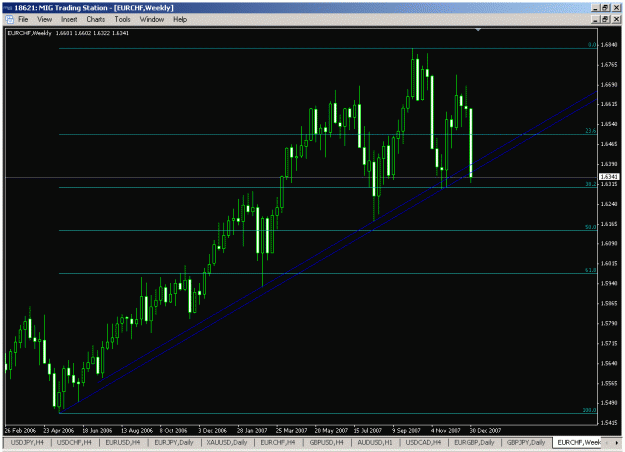Minimize the inner chart window in menu bar

(x=596, y=19)
